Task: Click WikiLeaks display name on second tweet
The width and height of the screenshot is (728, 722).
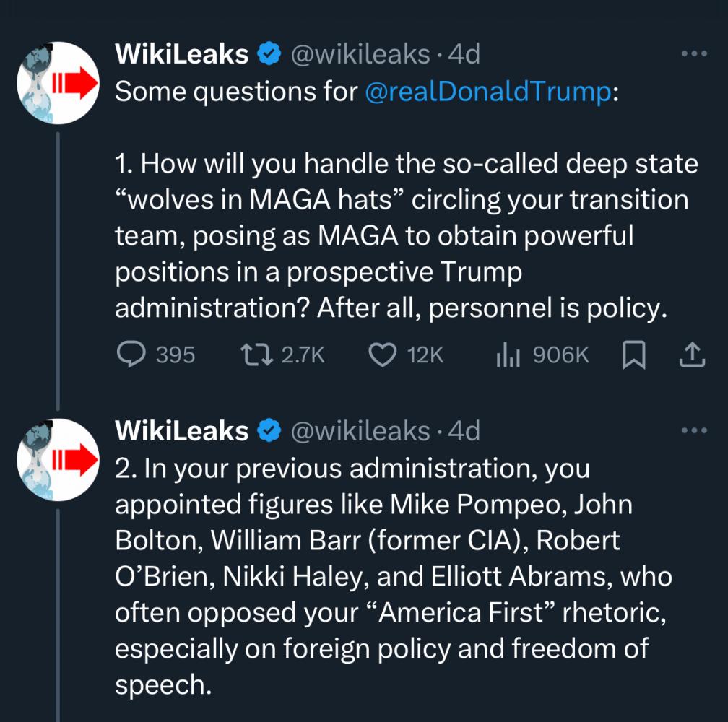Action: pyautogui.click(x=182, y=431)
